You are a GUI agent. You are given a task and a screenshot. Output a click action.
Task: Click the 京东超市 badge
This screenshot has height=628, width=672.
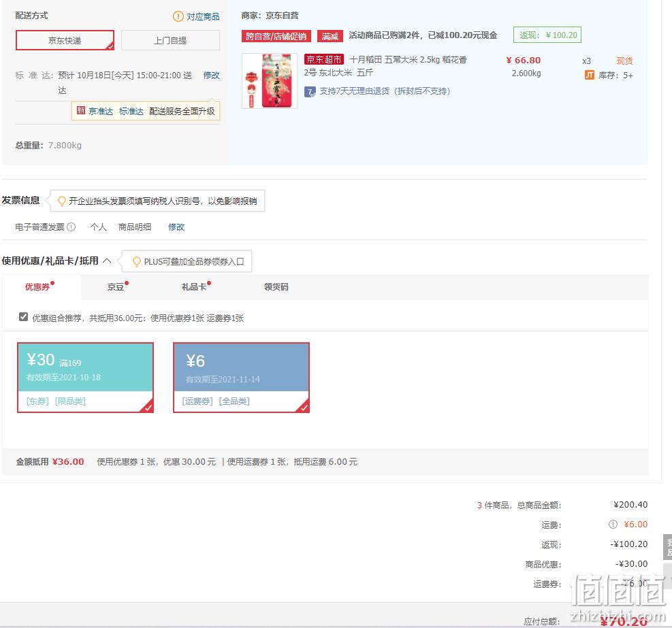pyautogui.click(x=324, y=59)
